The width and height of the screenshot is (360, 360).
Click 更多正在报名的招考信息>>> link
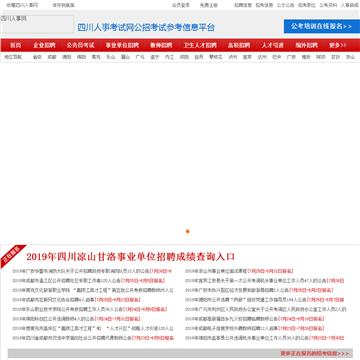coord(314,353)
